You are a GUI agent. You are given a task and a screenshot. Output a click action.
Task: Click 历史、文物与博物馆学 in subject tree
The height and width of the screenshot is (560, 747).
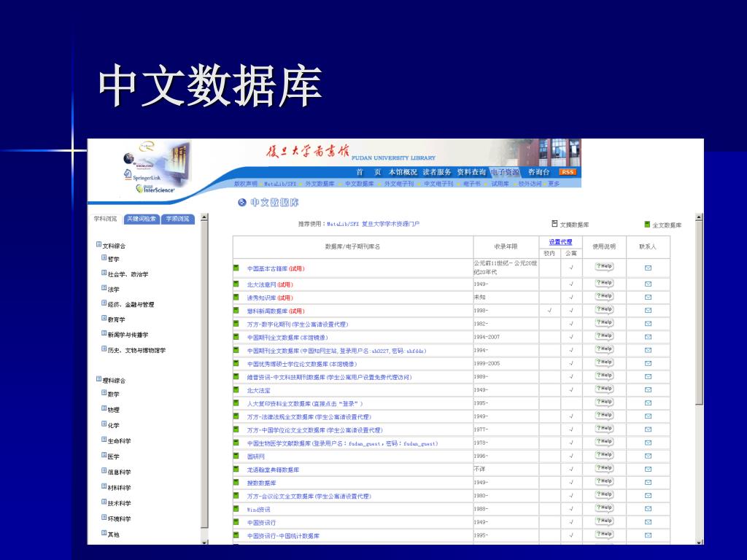click(x=136, y=350)
